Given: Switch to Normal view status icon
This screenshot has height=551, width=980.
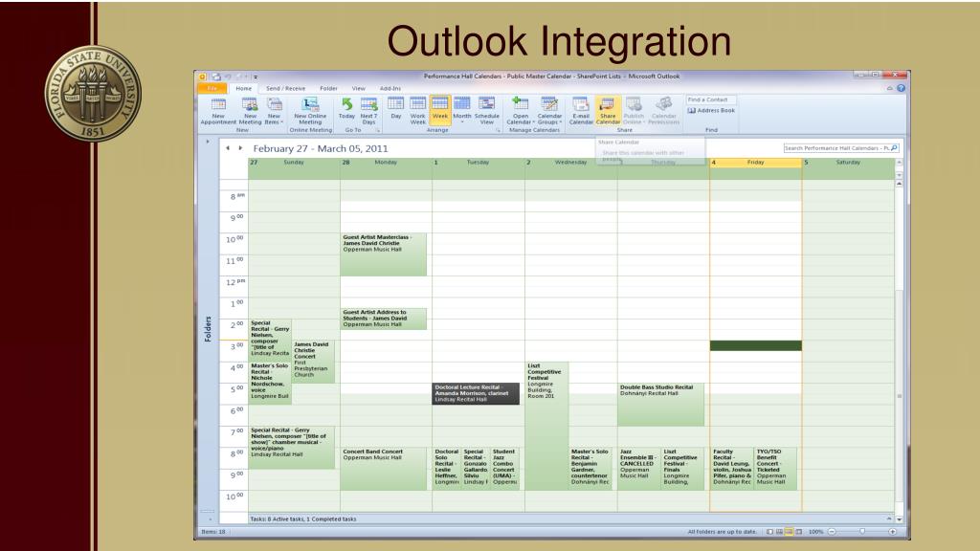Looking at the screenshot, I should click(770, 532).
